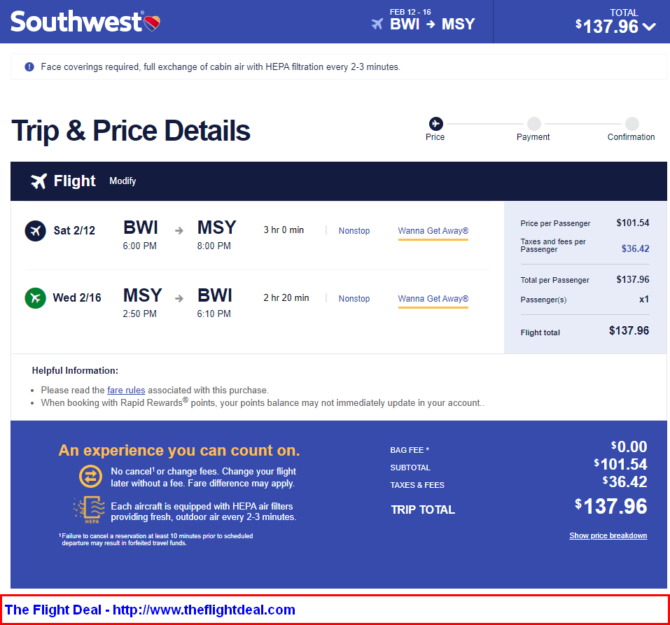The width and height of the screenshot is (670, 625).
Task: Open Wanna Get Away fare for returning flight
Action: 433,299
